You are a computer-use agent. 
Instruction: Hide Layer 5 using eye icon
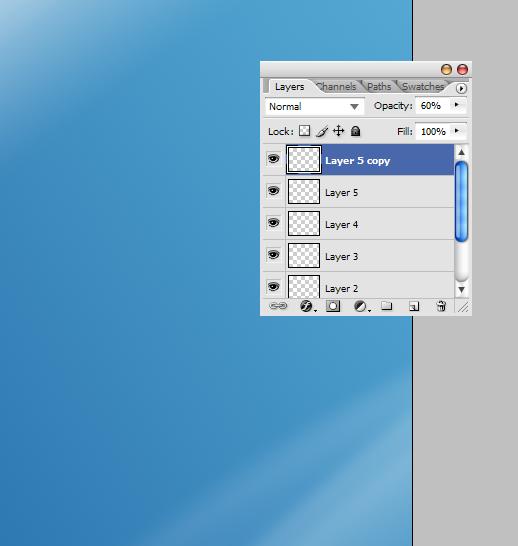pos(274,191)
